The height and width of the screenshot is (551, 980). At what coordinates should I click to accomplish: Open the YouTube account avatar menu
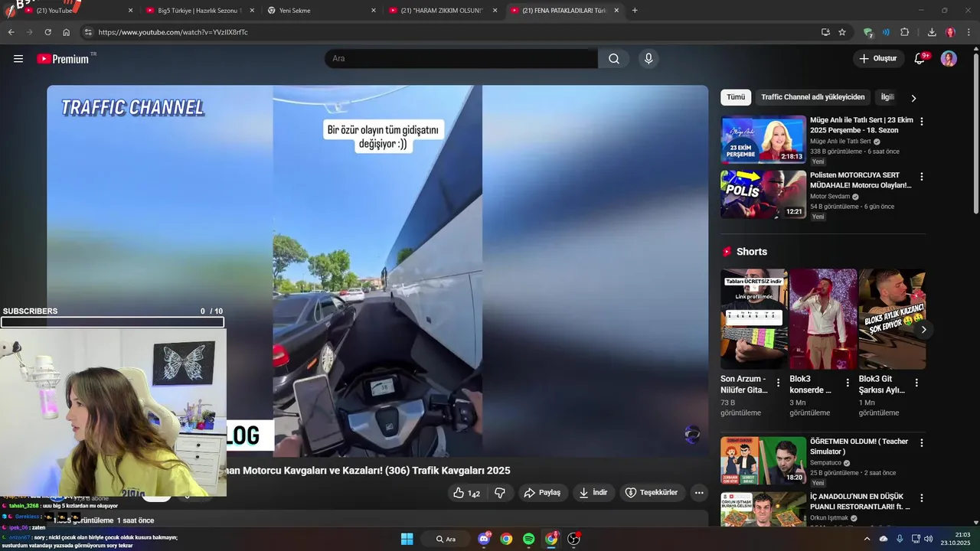(x=949, y=59)
